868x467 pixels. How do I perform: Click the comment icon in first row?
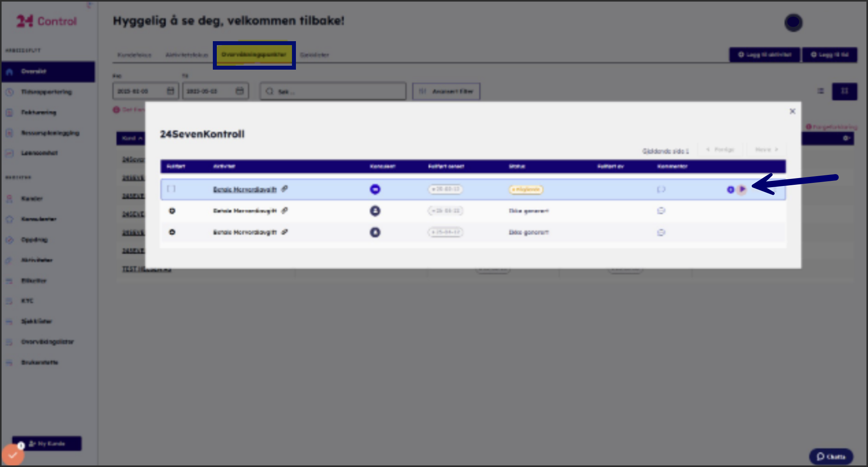coord(661,190)
